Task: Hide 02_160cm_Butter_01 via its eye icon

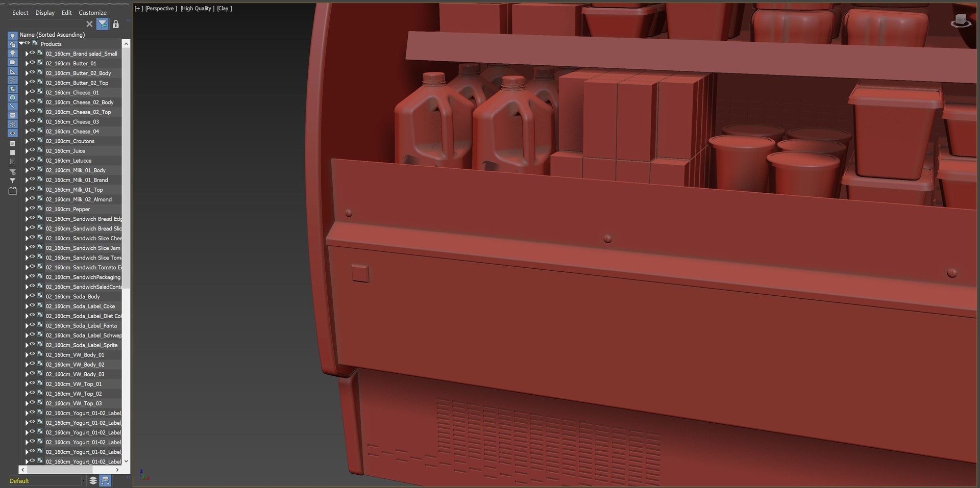Action: click(33, 63)
